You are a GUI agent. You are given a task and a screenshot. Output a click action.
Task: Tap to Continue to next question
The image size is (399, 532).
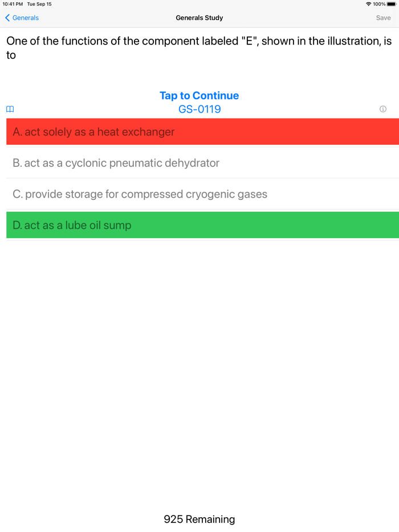199,96
